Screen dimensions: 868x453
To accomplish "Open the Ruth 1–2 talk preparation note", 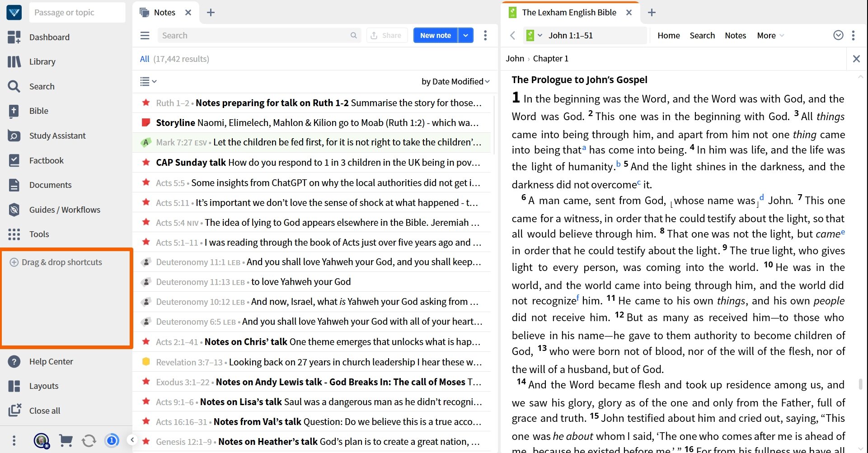I will tap(312, 103).
